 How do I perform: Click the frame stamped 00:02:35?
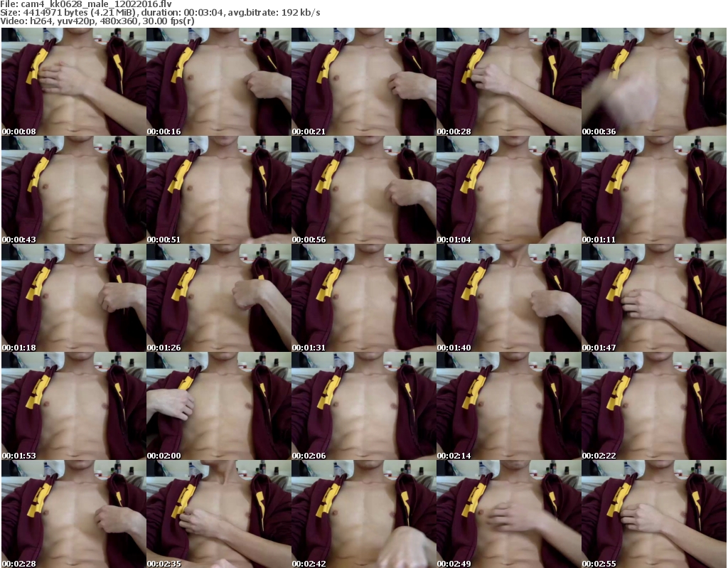[x=219, y=514]
